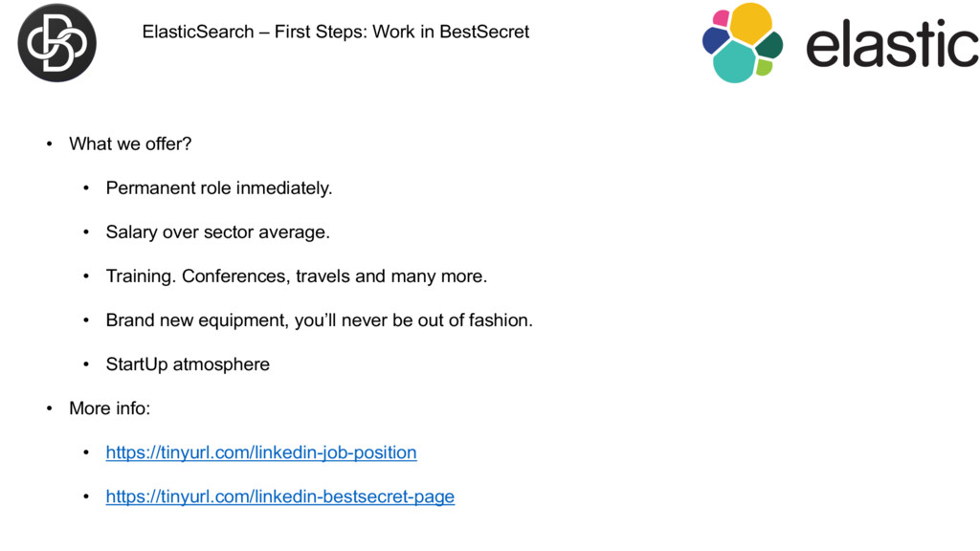Click the 'Training. Conferences, travels' line
Viewport: 980px width, 551px height.
point(297,276)
